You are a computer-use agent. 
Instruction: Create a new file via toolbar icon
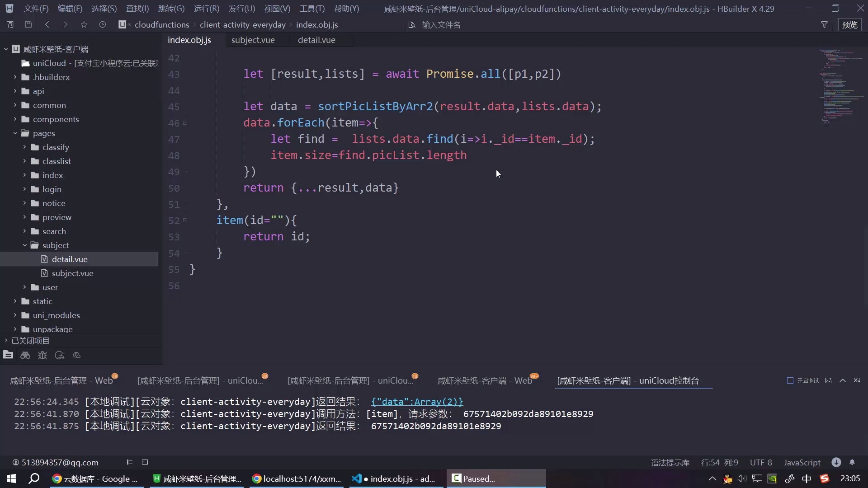click(x=10, y=24)
